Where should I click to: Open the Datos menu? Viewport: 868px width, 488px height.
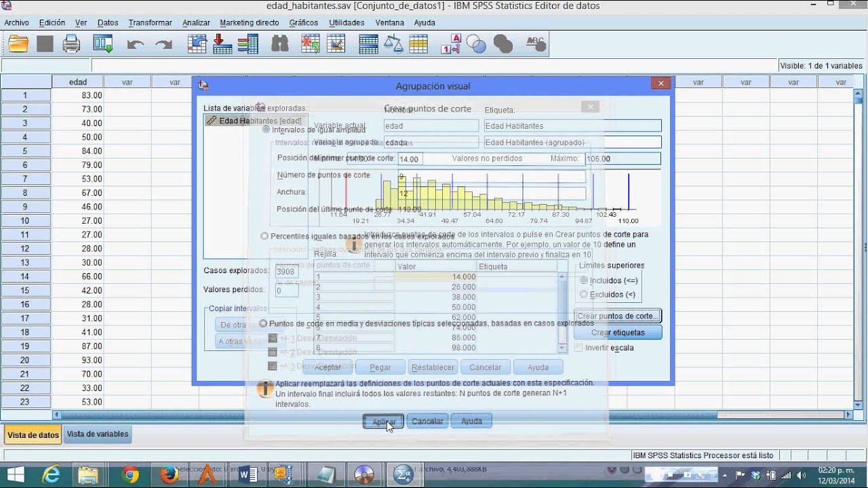pos(108,22)
